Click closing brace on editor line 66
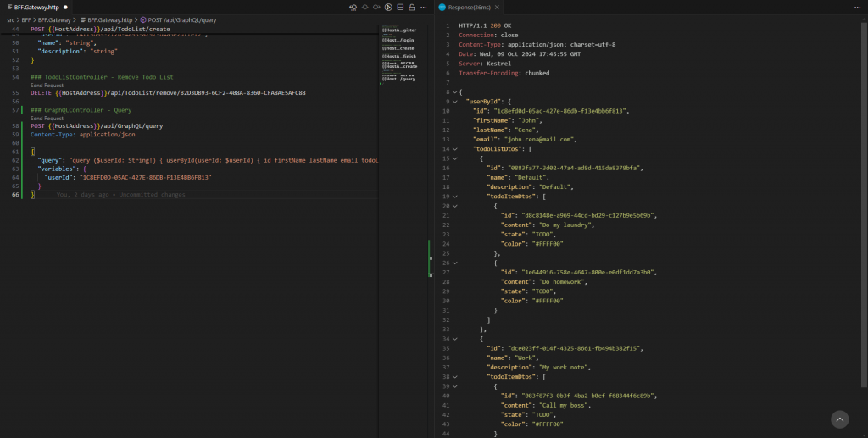The image size is (868, 438). tap(32, 195)
